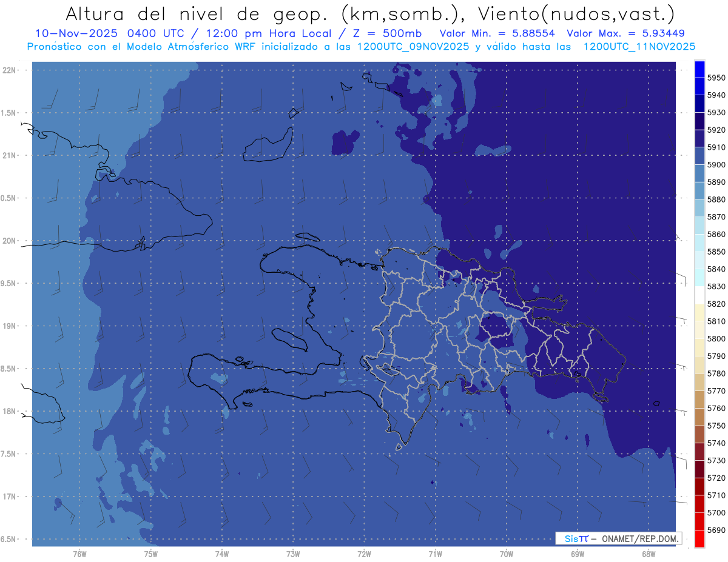The image size is (728, 562).
Task: Click the '69W' longitude label
Action: point(578,554)
